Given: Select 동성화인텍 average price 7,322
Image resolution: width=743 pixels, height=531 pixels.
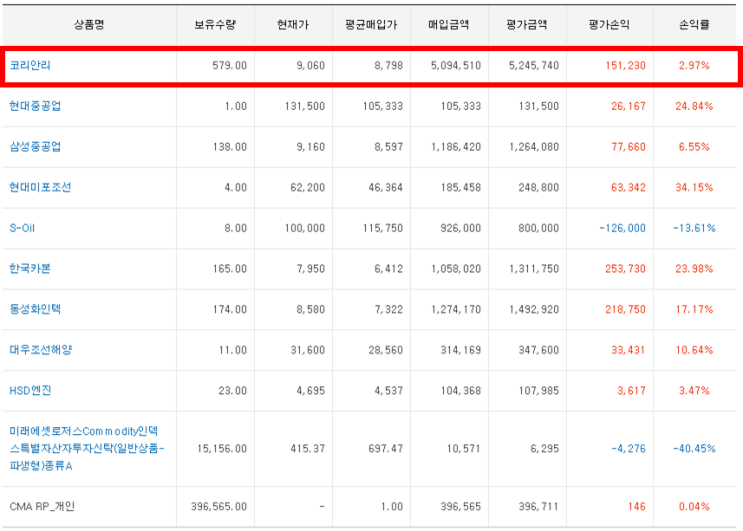Looking at the screenshot, I should click(389, 310).
